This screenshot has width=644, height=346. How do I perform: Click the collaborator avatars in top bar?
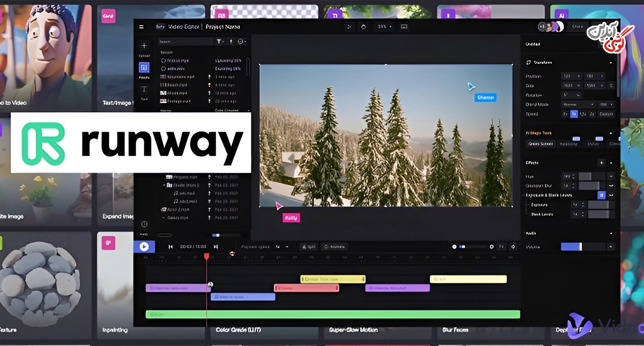pyautogui.click(x=551, y=26)
